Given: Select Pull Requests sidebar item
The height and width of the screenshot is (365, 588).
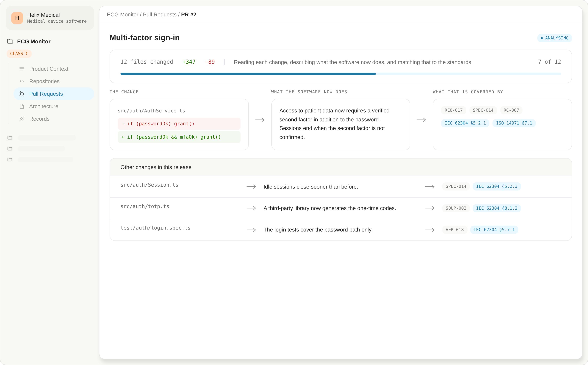Looking at the screenshot, I should [54, 94].
